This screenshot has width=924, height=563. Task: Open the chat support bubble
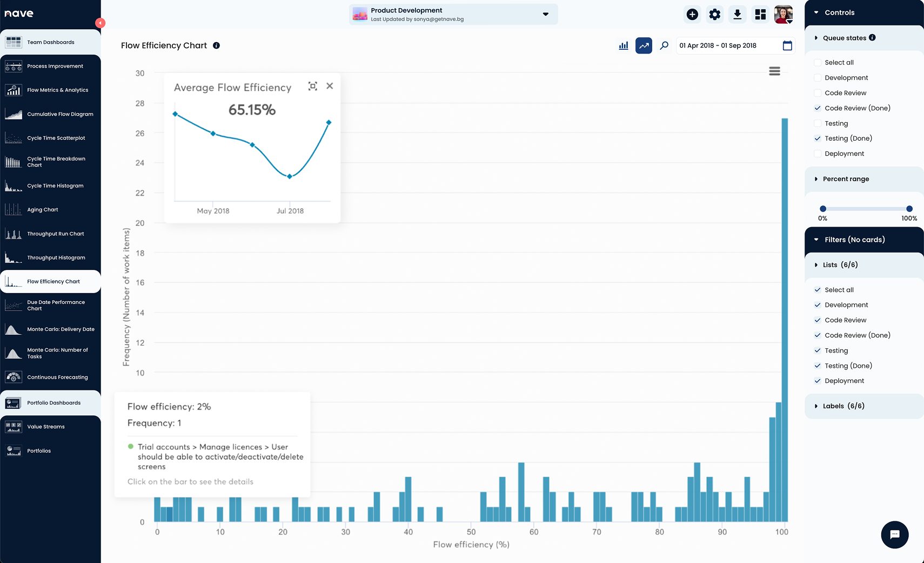[x=894, y=534]
